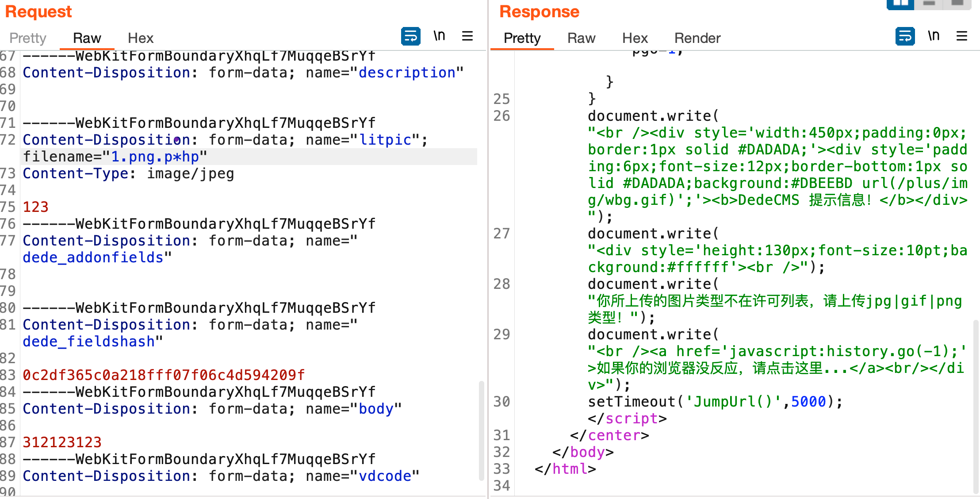Click the filename "1.png.p*hp" value
980x499 pixels.
pos(155,157)
